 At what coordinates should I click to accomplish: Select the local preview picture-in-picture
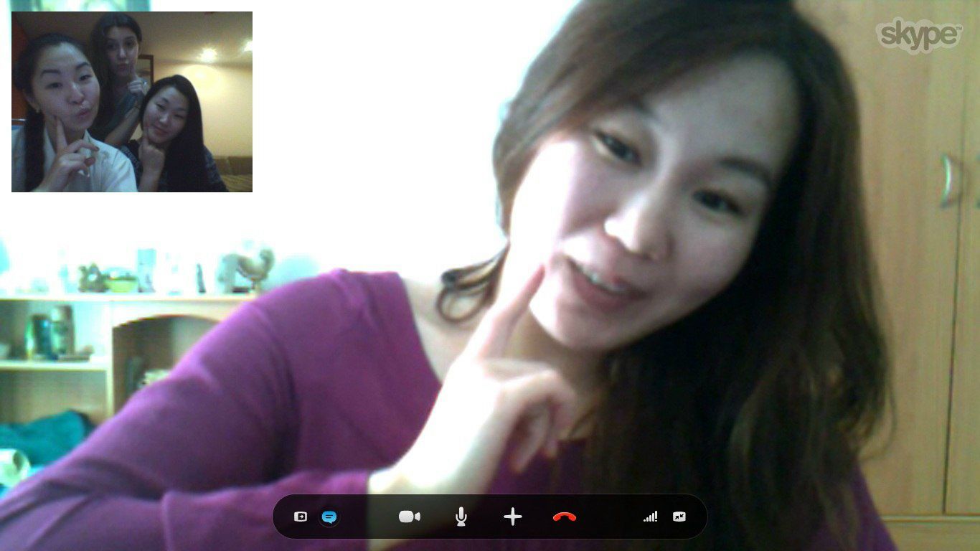tap(132, 102)
